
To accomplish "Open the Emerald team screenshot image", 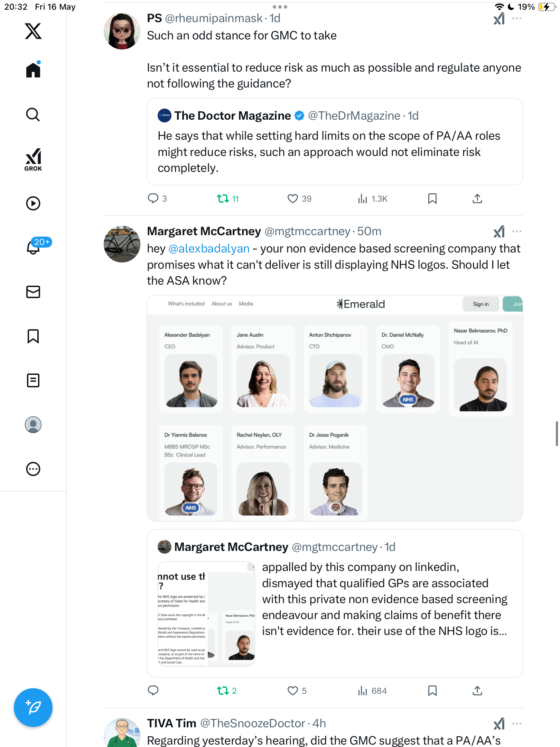I will click(x=335, y=408).
